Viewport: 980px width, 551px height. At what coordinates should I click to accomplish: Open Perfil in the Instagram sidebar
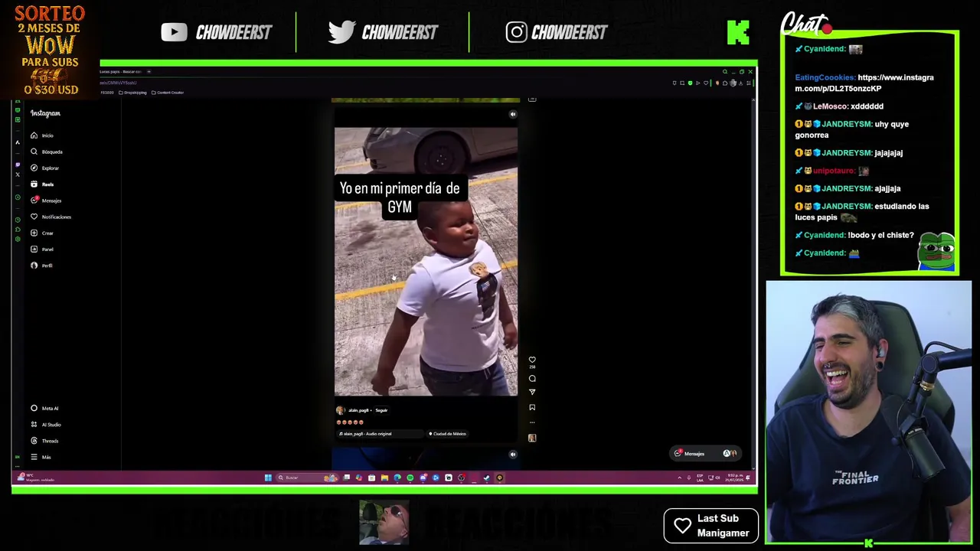coord(42,265)
